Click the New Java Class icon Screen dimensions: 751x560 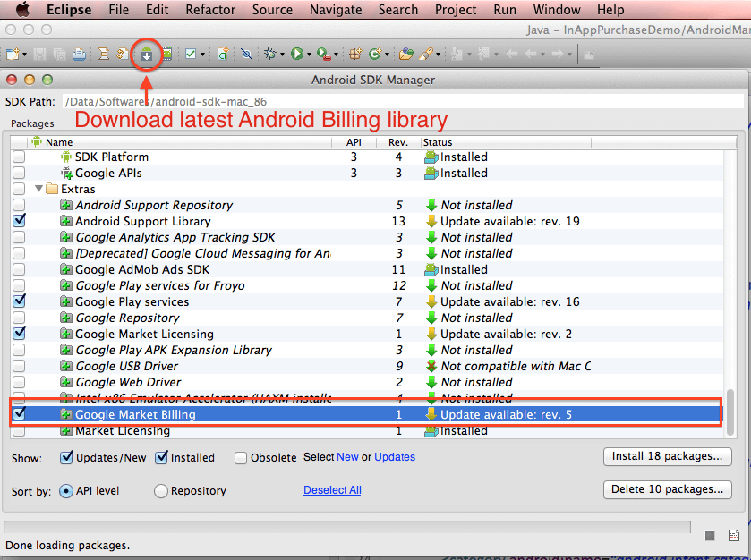tap(375, 54)
